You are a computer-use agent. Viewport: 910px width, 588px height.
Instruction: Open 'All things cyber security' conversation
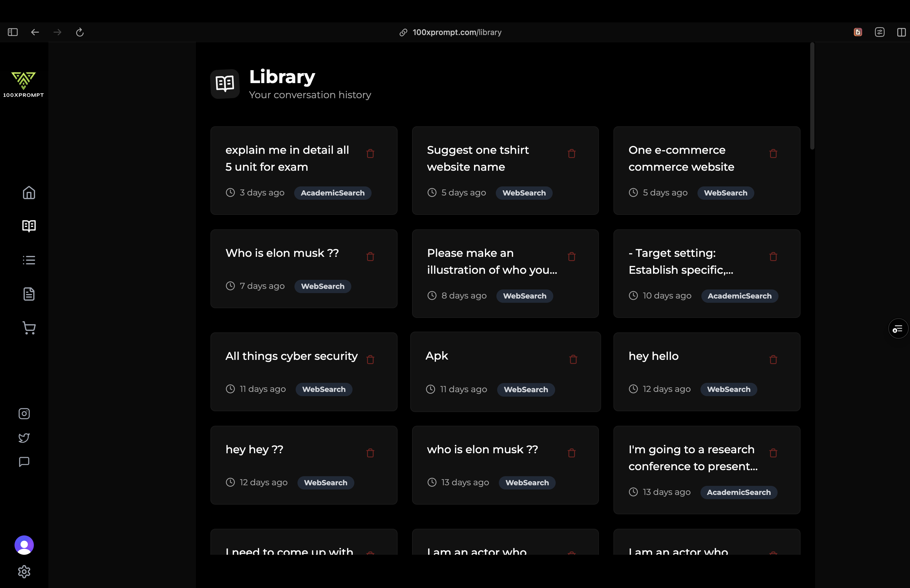(x=291, y=356)
